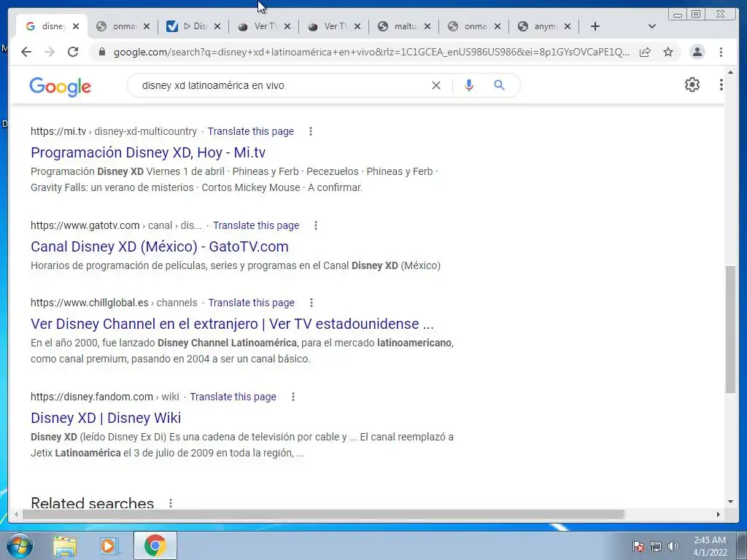Go back to the previous page
The height and width of the screenshot is (560, 747).
click(26, 52)
